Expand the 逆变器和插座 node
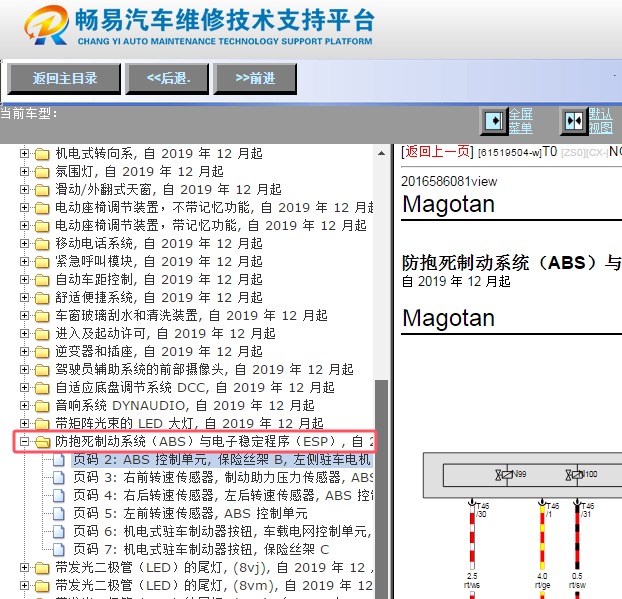 24,351
